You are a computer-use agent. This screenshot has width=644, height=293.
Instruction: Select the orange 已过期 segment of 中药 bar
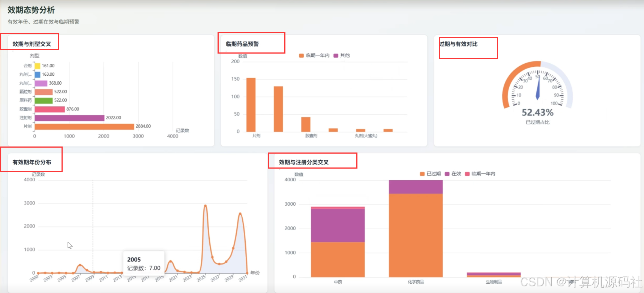(338, 259)
